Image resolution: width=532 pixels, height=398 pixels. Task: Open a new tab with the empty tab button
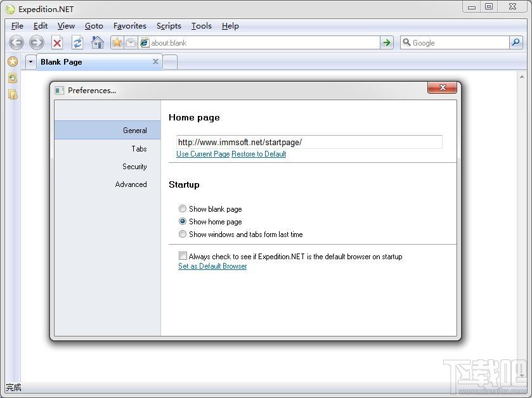tap(170, 62)
